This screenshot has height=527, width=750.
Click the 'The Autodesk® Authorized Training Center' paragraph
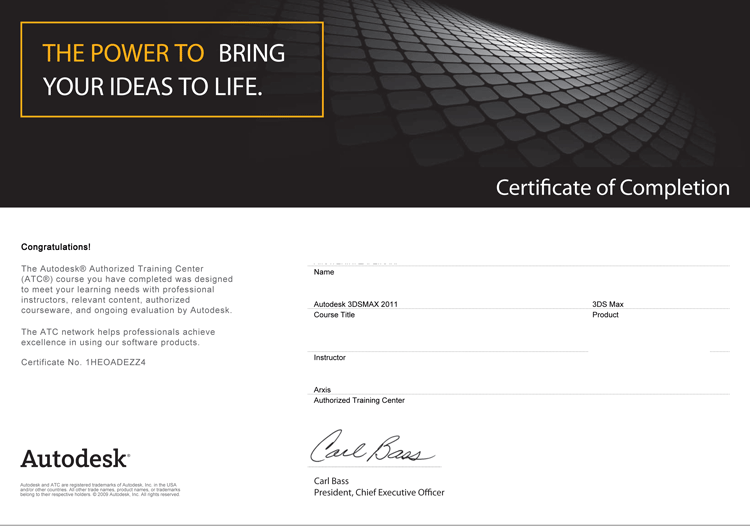tap(127, 289)
